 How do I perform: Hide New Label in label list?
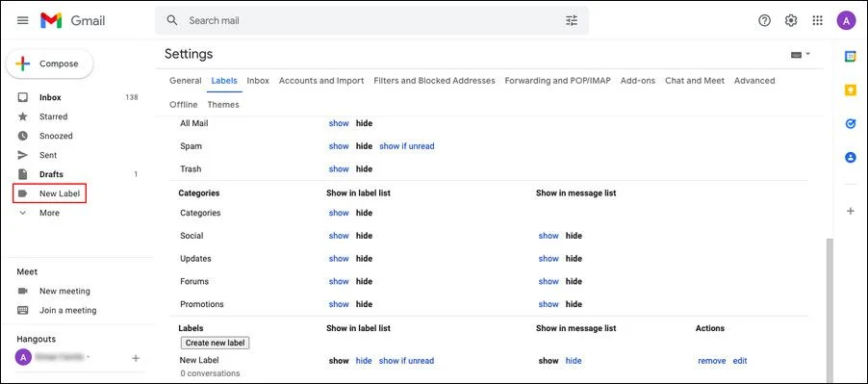pyautogui.click(x=364, y=361)
